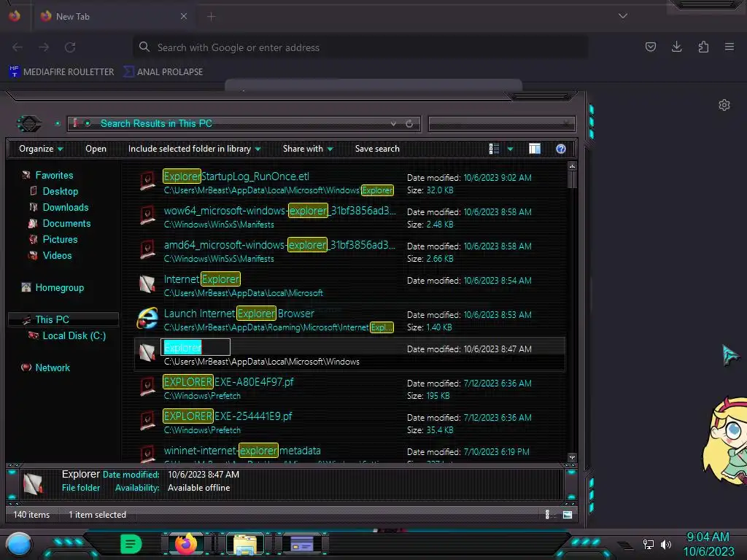
Task: Select the Internet Explorer folder result
Action: (350, 286)
